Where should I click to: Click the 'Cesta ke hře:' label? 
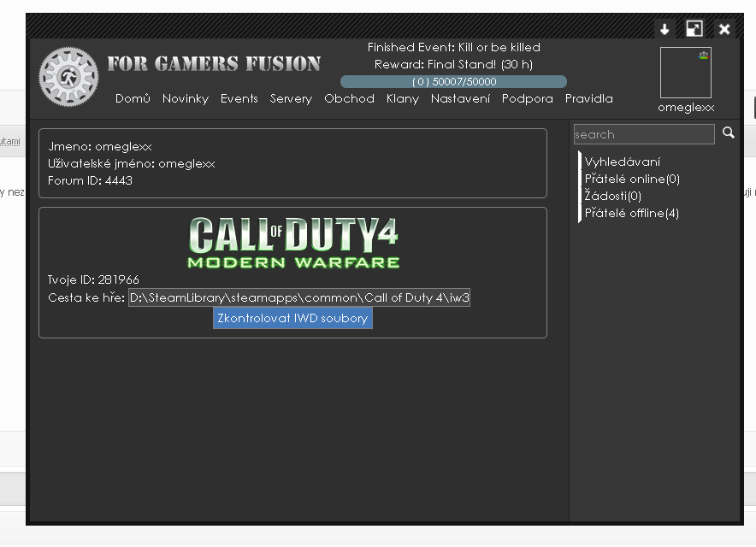[86, 297]
